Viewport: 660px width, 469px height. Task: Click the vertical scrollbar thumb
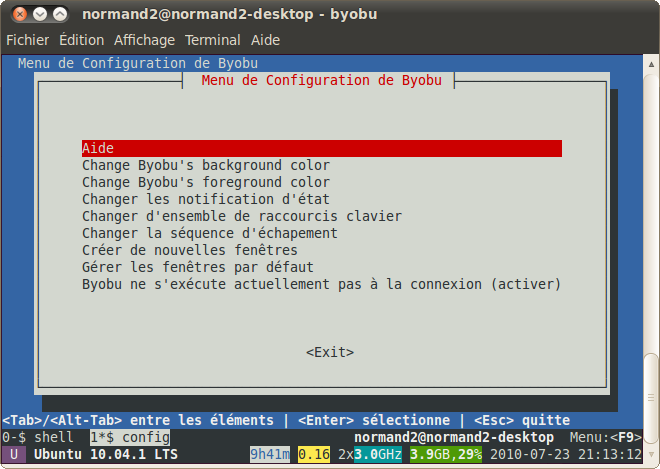(651, 398)
